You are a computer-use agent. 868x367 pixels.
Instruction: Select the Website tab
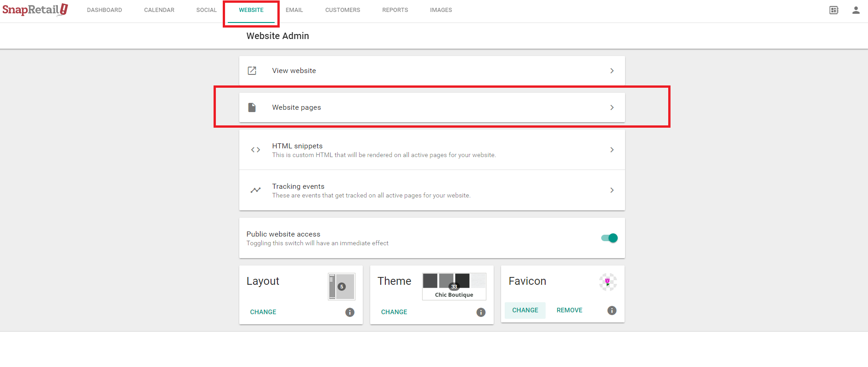[251, 10]
